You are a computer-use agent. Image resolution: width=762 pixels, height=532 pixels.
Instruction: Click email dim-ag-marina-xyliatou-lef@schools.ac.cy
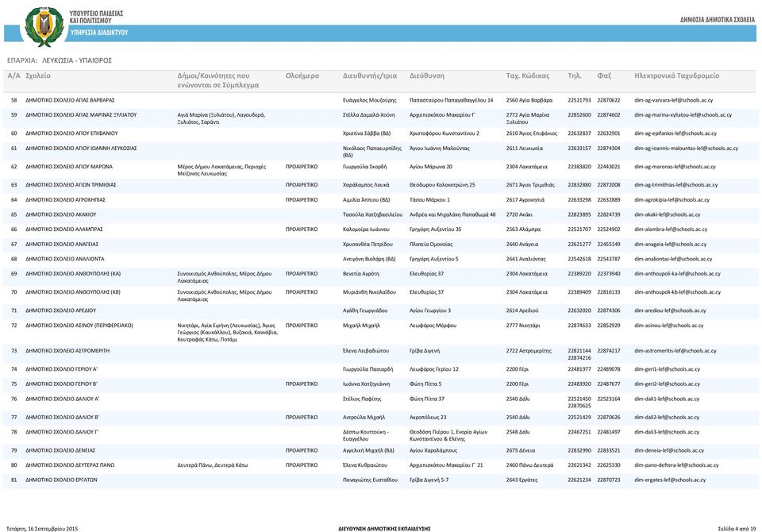[x=683, y=115]
